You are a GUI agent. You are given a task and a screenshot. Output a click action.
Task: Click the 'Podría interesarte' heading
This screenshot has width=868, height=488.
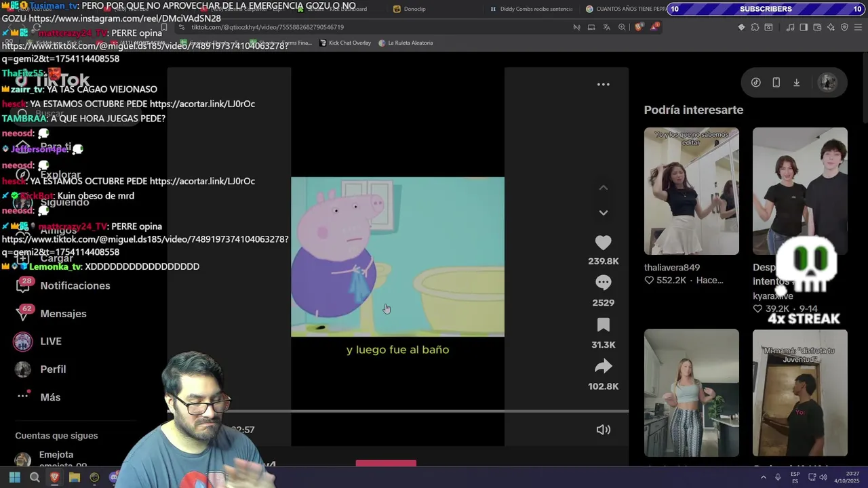pyautogui.click(x=693, y=110)
